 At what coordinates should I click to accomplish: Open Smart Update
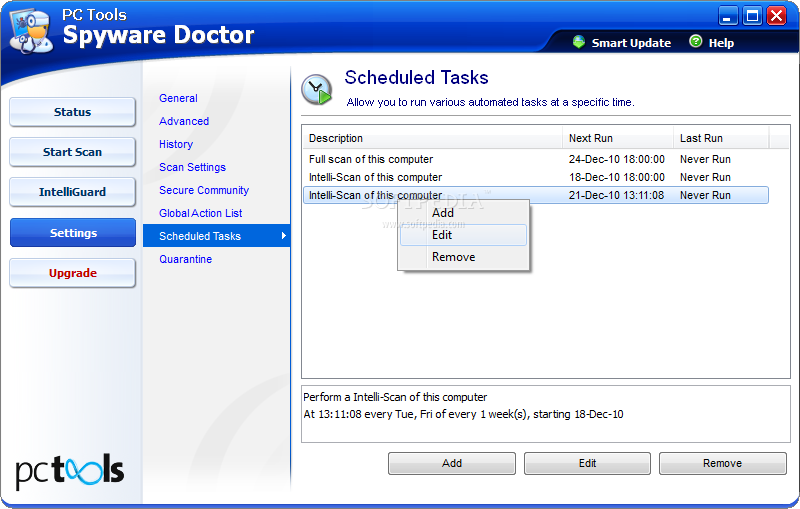click(631, 43)
